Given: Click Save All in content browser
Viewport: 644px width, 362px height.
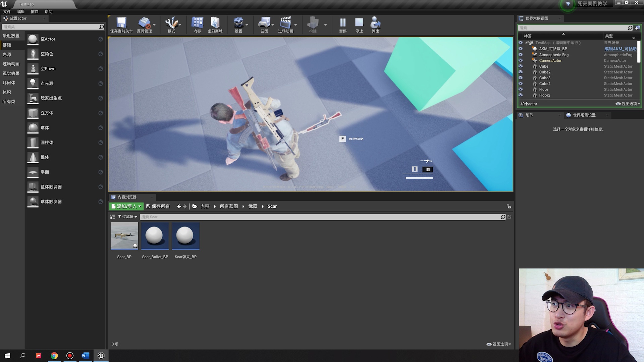Looking at the screenshot, I should (158, 206).
